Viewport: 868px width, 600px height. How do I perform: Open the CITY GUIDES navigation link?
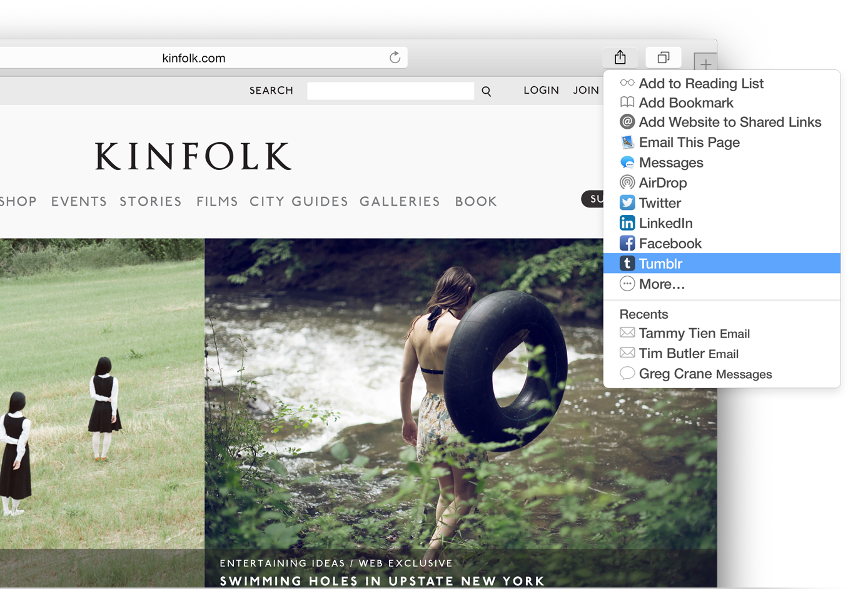coord(299,201)
